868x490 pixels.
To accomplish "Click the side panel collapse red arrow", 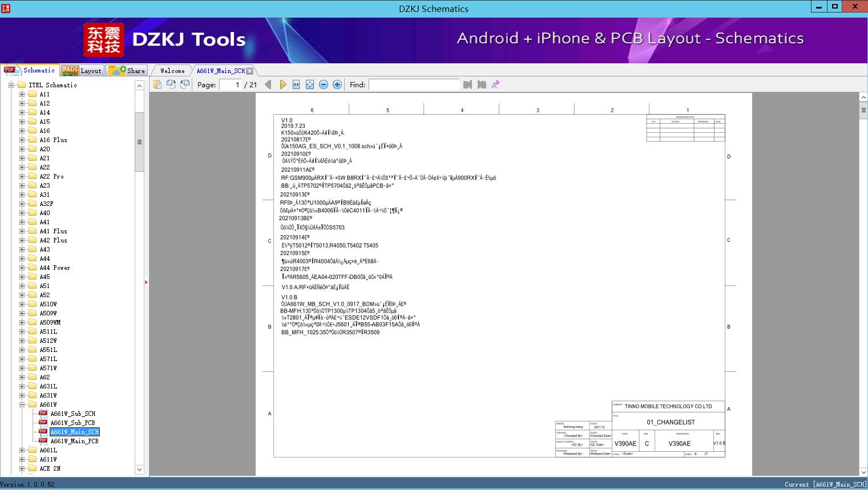I will tap(146, 282).
